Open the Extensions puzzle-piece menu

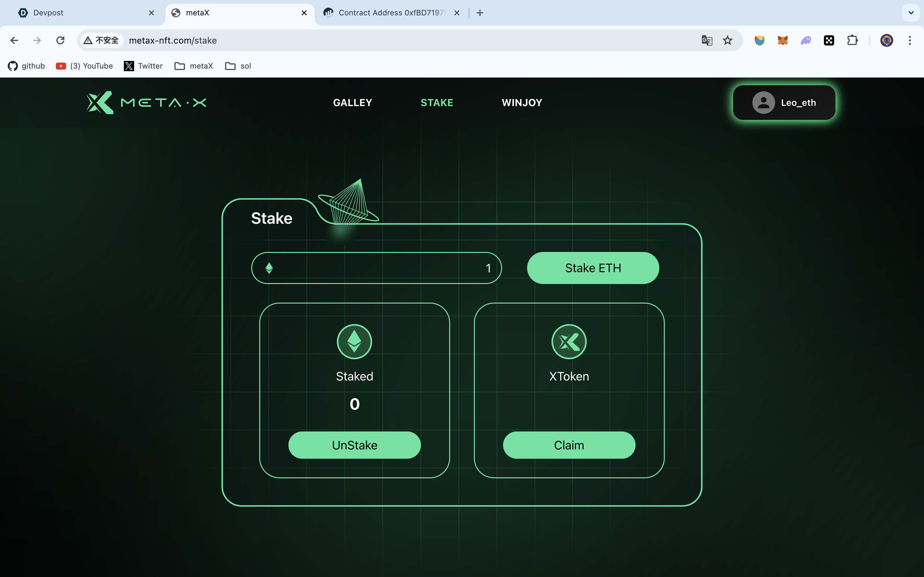click(x=852, y=40)
